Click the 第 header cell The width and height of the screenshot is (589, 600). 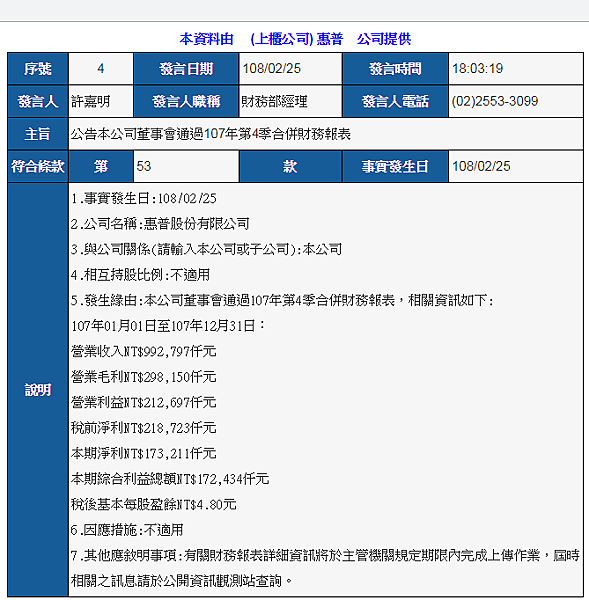pyautogui.click(x=101, y=166)
